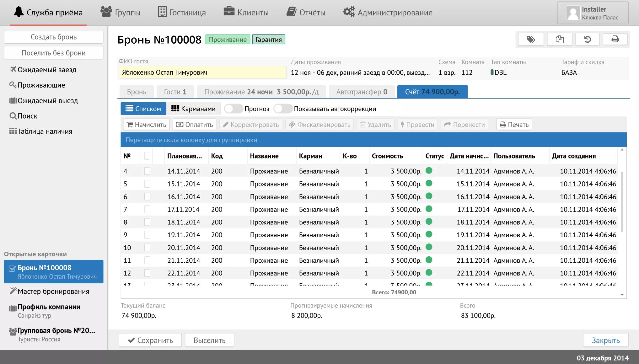Check the checkbox for row 4
The width and height of the screenshot is (639, 364).
[147, 171]
